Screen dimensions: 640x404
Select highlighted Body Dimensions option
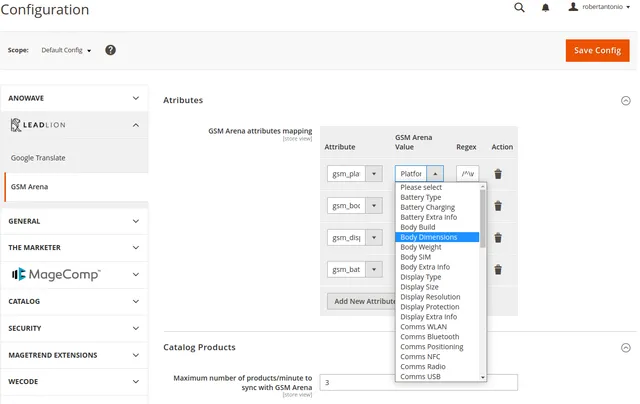click(437, 237)
